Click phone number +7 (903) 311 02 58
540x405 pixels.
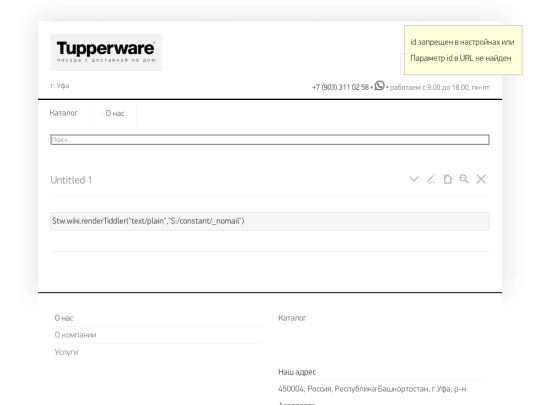click(340, 87)
